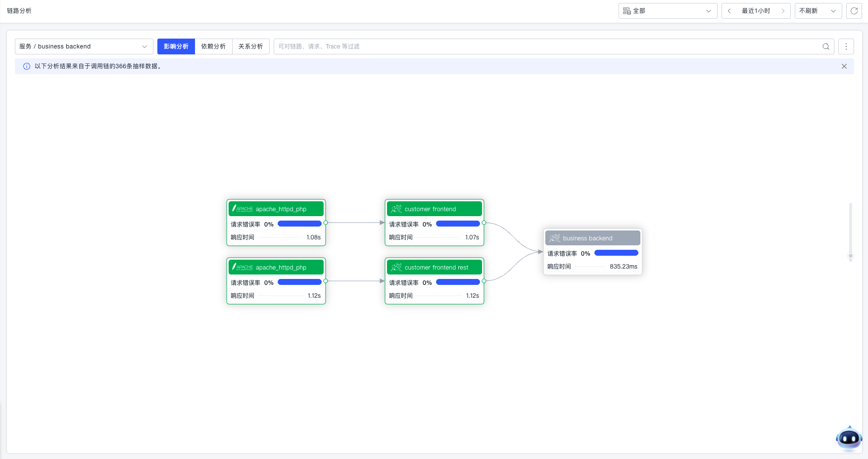Screen dimensions: 868x459
Task: Click the Apache icon on apache_httpd_php node
Action: click(241, 209)
